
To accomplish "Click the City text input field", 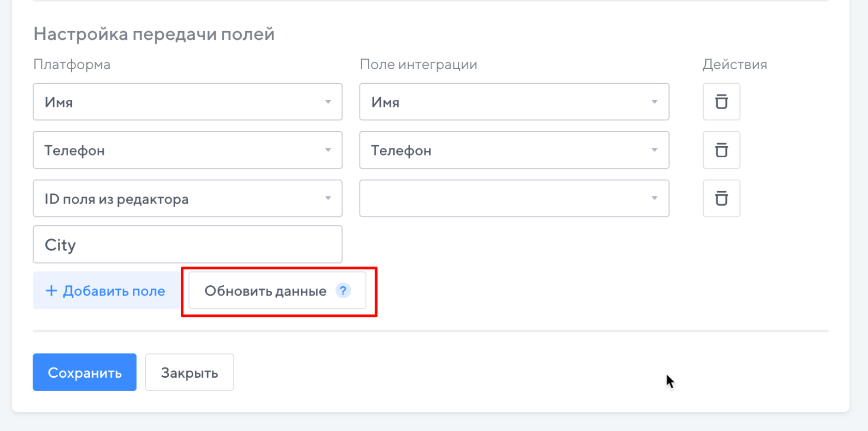I will coord(188,244).
